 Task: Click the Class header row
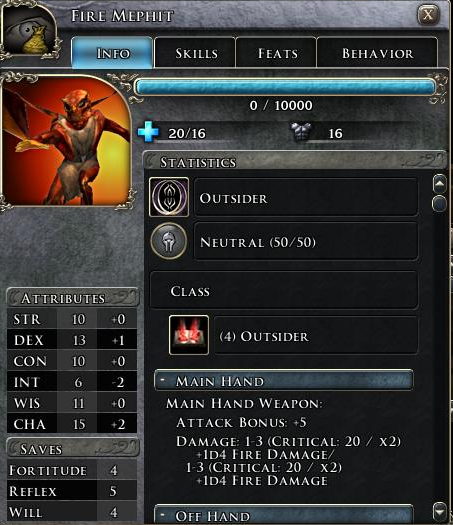[284, 290]
